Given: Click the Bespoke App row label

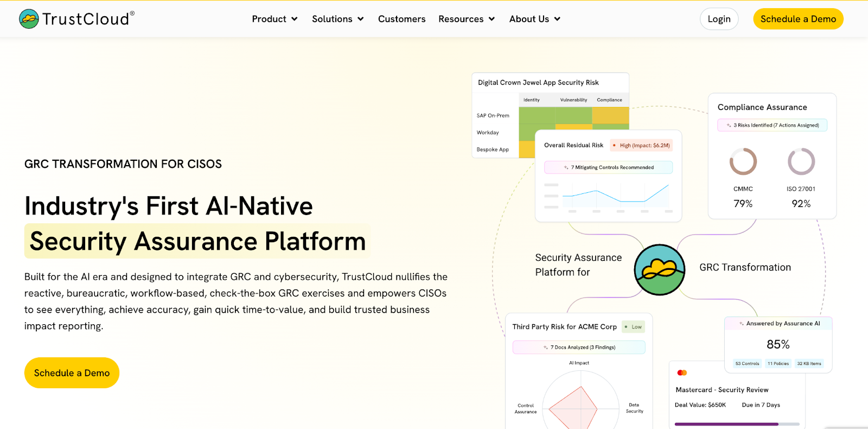Looking at the screenshot, I should click(x=493, y=149).
